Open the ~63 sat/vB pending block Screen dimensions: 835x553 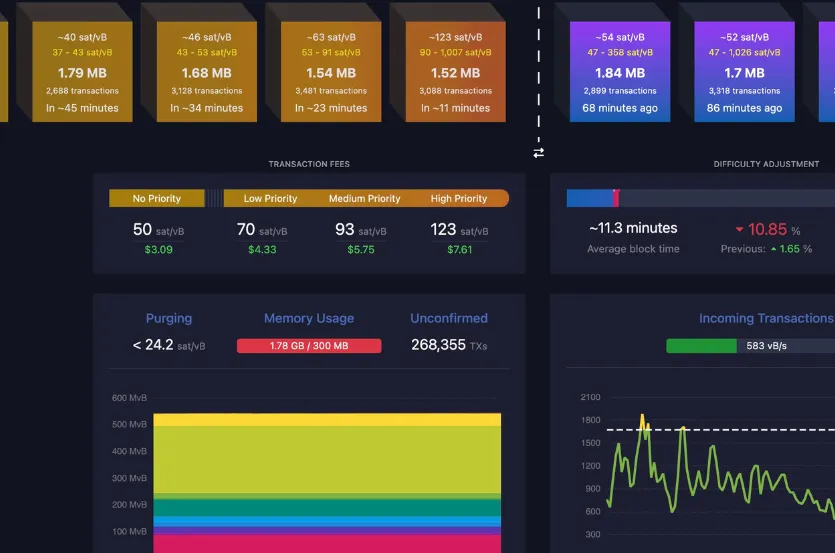[x=331, y=71]
